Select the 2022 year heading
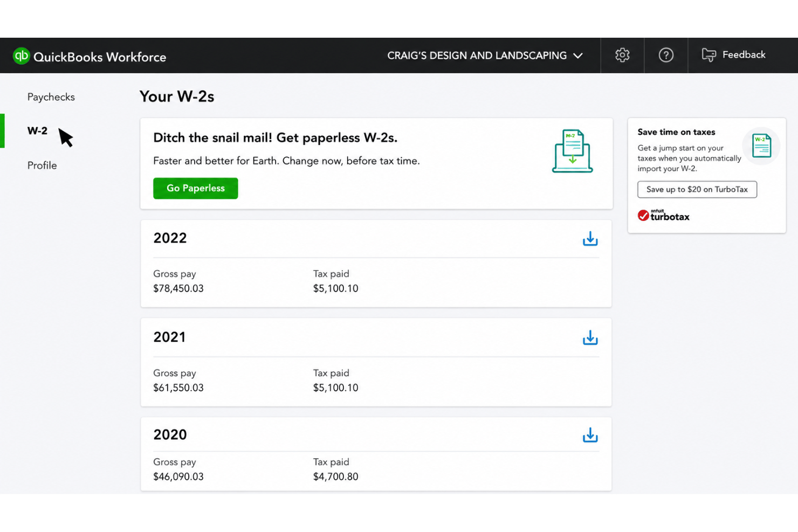This screenshot has height=532, width=798. 170,238
